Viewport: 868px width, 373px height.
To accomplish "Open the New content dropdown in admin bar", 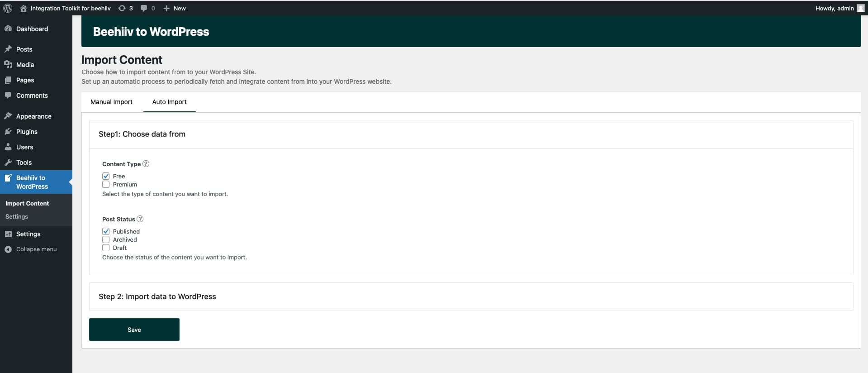I will pyautogui.click(x=175, y=8).
